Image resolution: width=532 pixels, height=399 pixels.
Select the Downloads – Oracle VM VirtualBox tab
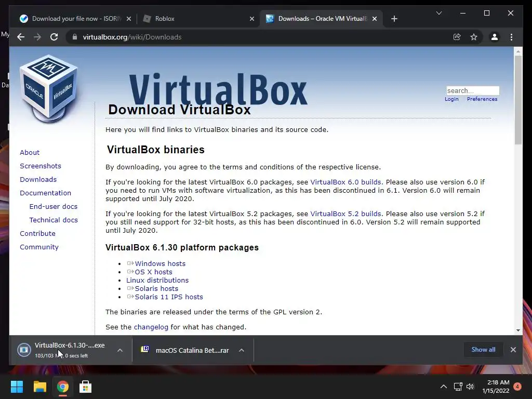(x=321, y=19)
